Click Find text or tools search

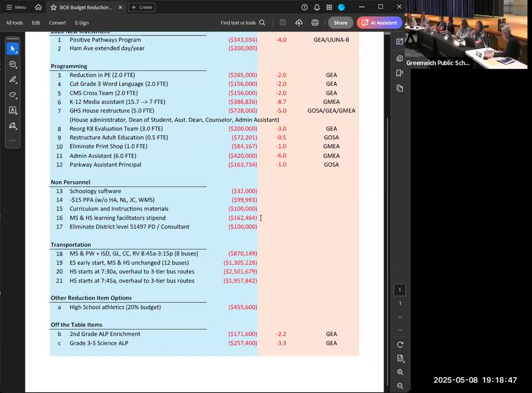click(x=243, y=23)
